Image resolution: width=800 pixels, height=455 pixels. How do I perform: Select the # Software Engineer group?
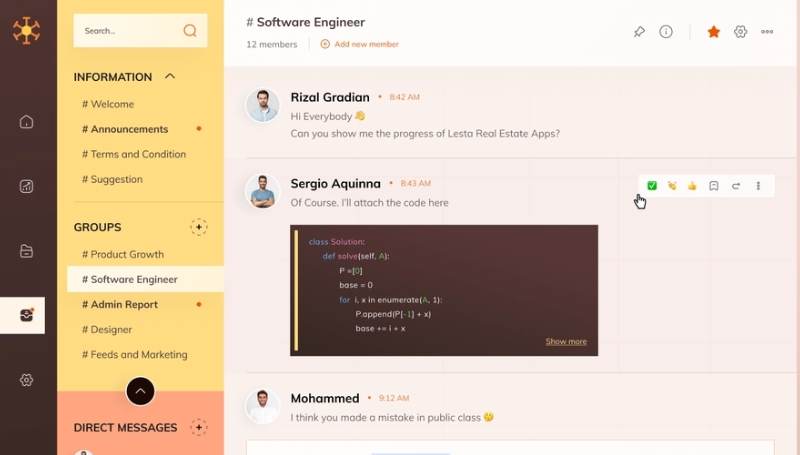coord(145,279)
